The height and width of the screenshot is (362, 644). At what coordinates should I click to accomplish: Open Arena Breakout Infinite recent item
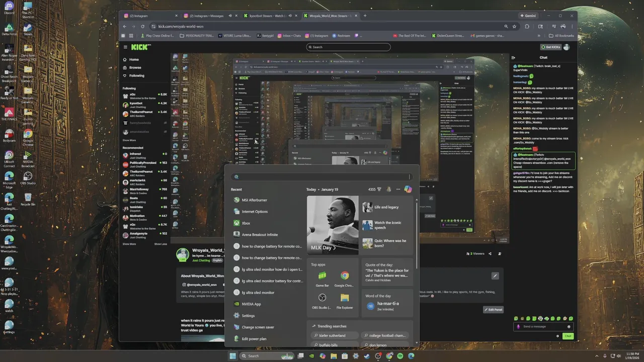[267, 235]
